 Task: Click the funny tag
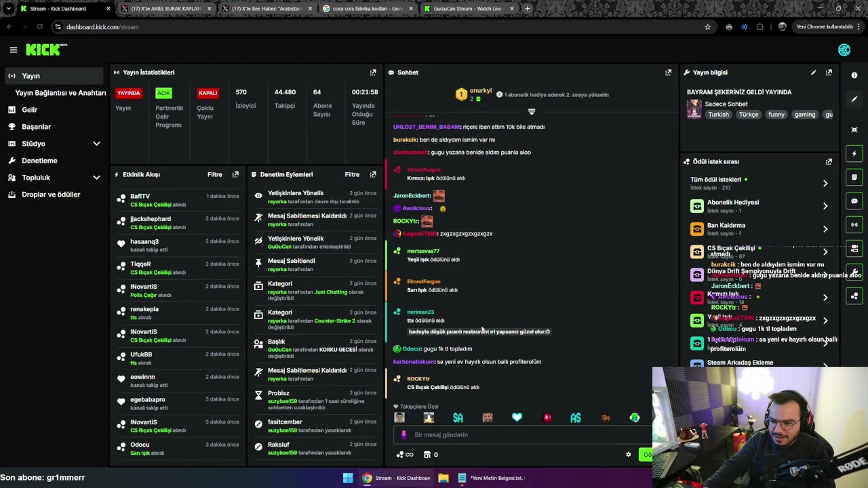776,115
